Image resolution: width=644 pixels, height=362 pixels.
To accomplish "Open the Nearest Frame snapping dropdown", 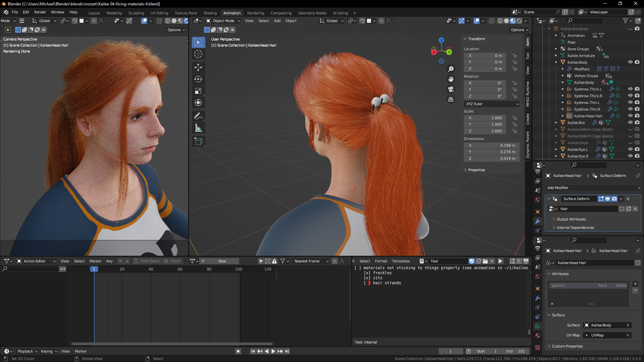I will pos(311,261).
